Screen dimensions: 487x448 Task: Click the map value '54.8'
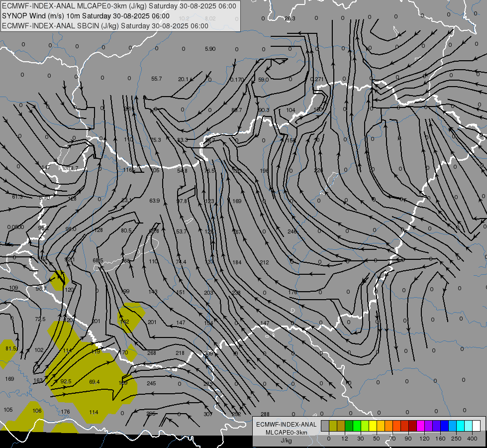coord(183,171)
